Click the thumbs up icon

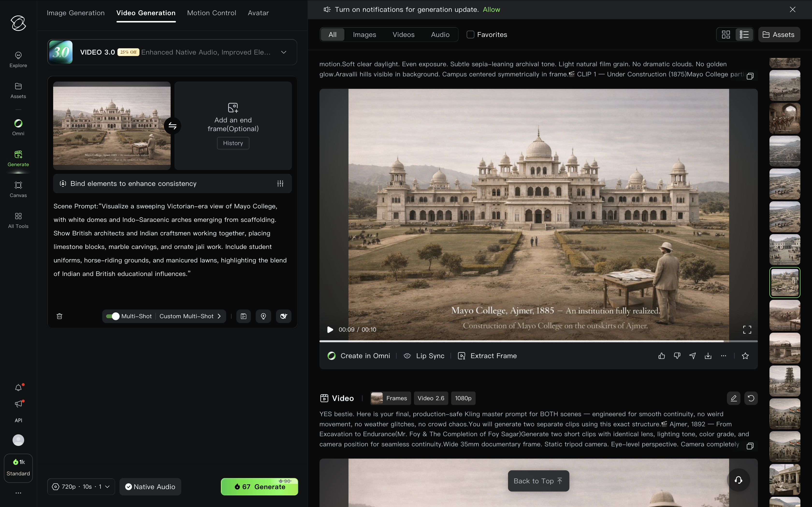point(661,356)
